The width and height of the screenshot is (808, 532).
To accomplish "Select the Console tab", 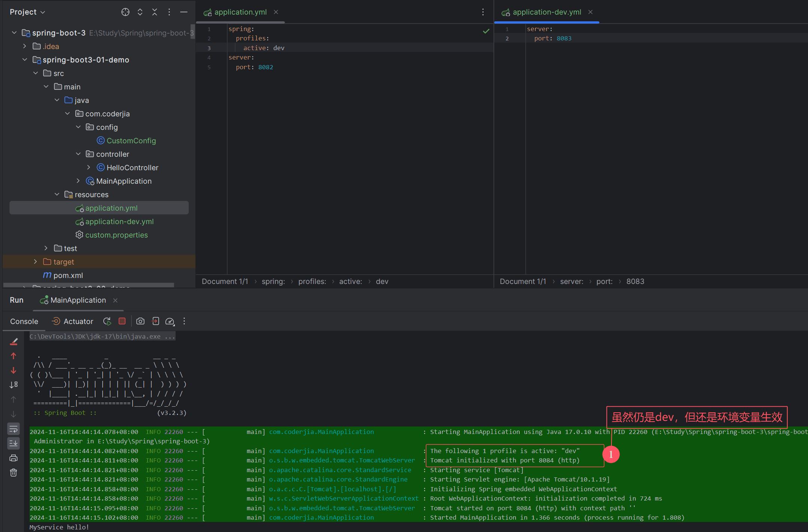I will pyautogui.click(x=24, y=321).
